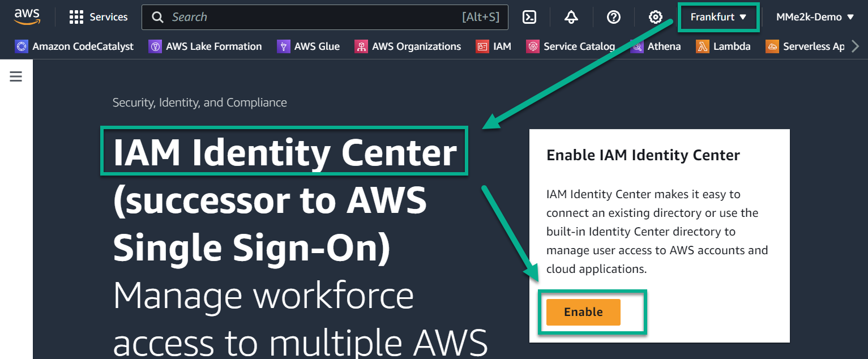Click the AWS home logo
This screenshot has width=868, height=359.
tap(26, 16)
